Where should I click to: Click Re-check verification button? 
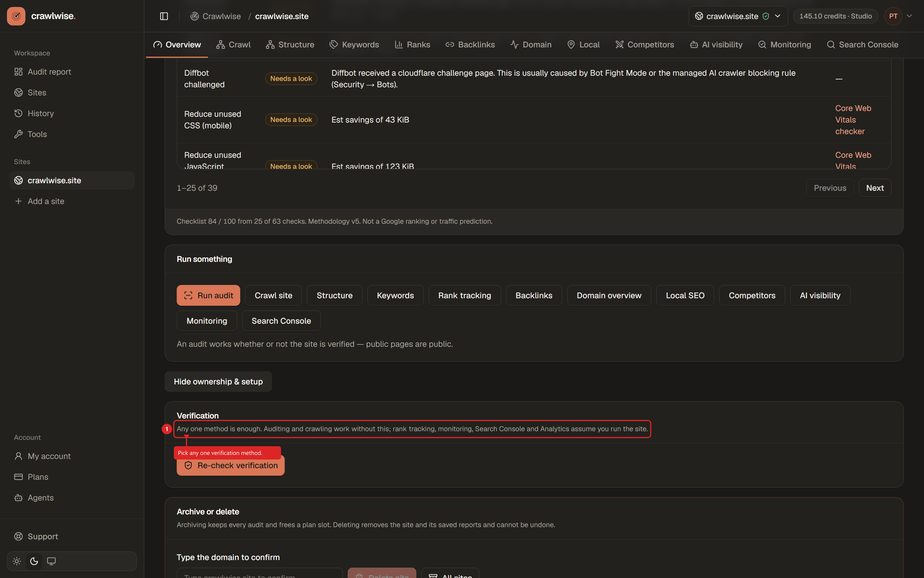231,465
